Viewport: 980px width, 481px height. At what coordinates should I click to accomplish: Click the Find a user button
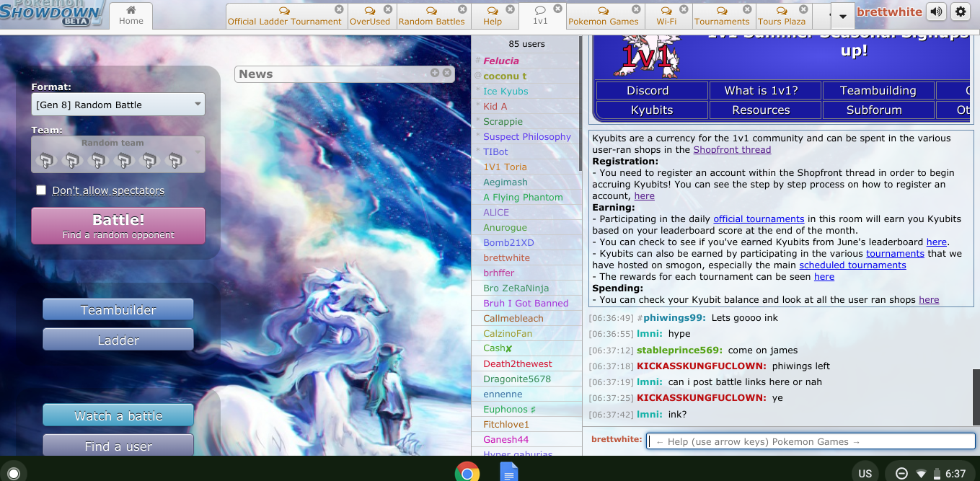(118, 446)
